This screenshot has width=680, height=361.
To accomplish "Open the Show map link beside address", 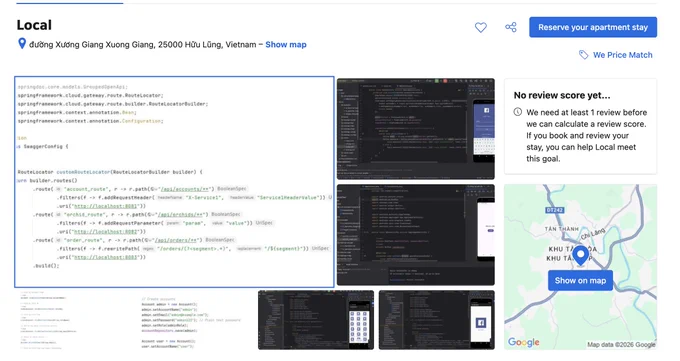I will coord(286,45).
